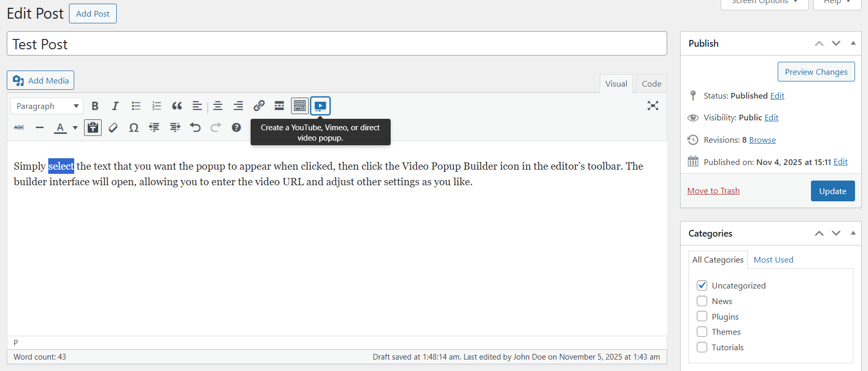Open the Paragraph format dropdown
The image size is (868, 371).
pos(47,106)
